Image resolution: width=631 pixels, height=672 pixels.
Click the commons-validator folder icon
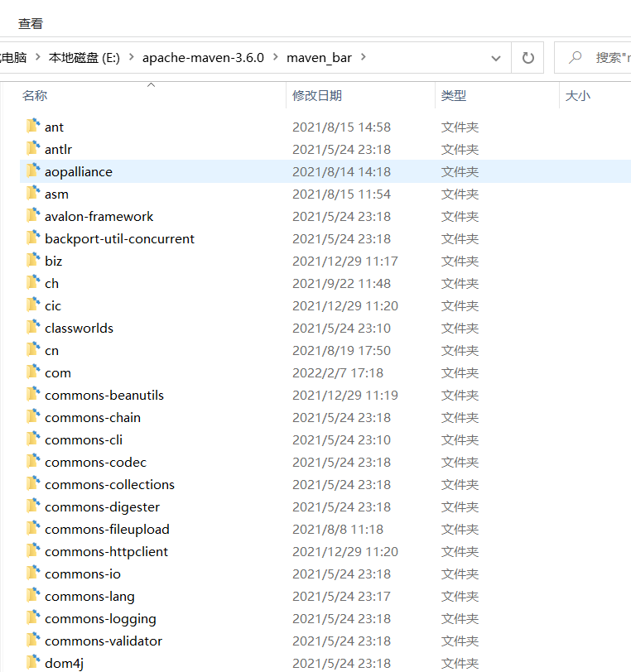(x=33, y=640)
